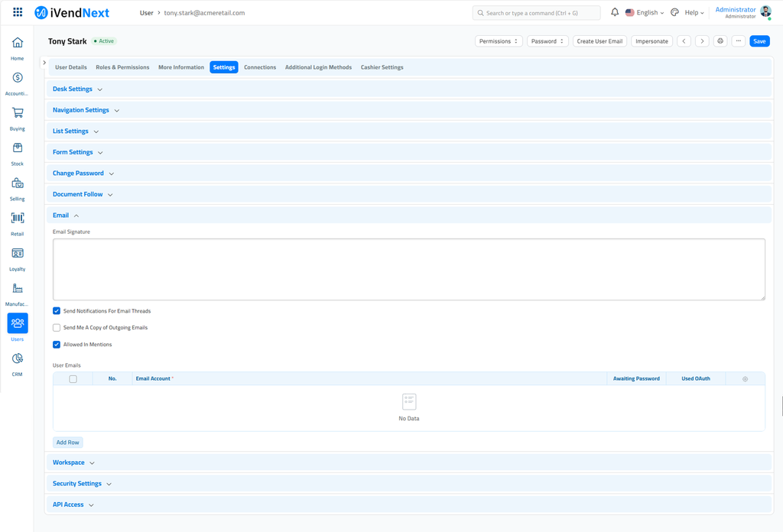Switch to Connections tab
Viewport: 783px width, 532px height.
pos(260,67)
